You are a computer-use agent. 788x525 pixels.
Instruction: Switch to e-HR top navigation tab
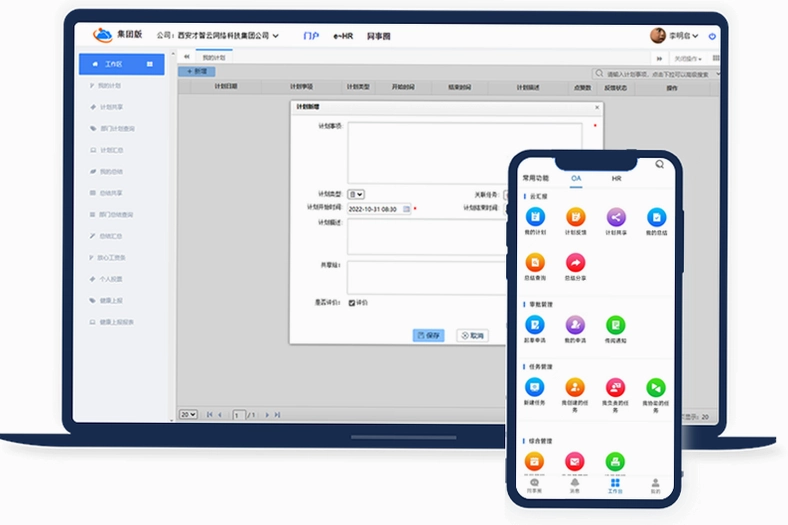343,36
